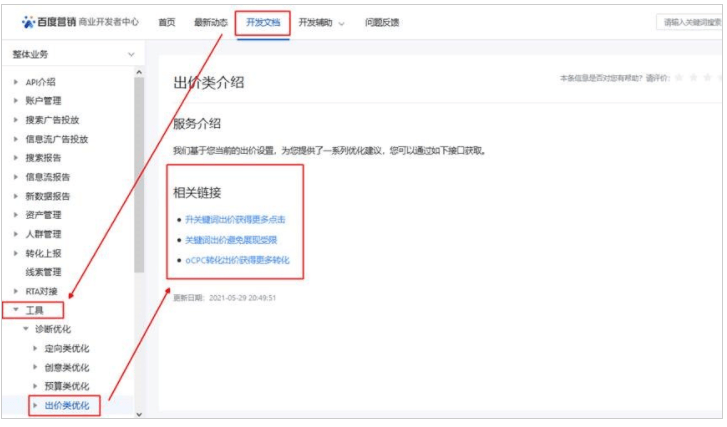Expand the API介绍 tree arrow
This screenshot has width=727, height=427.
coord(16,82)
